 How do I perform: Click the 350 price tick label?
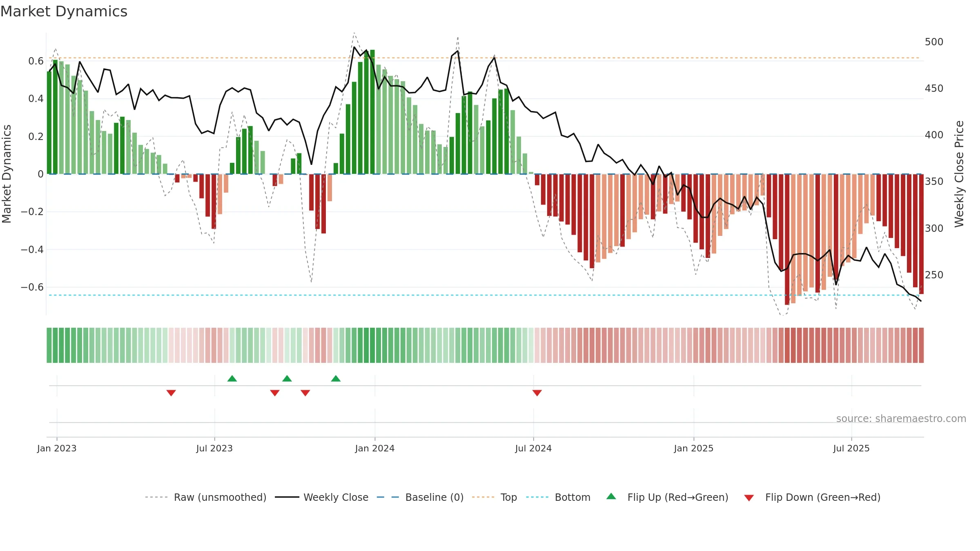(x=934, y=182)
